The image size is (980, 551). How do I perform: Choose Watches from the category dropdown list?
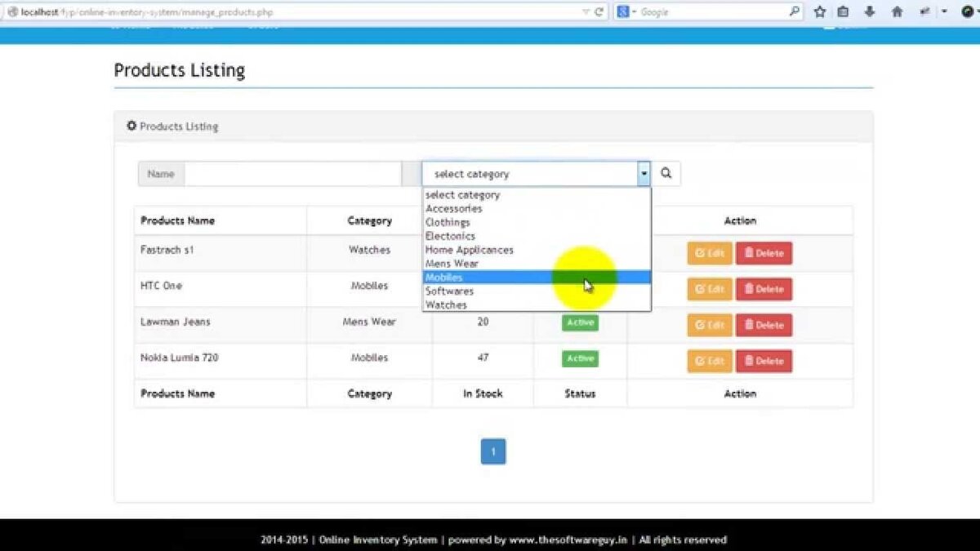[537, 305]
